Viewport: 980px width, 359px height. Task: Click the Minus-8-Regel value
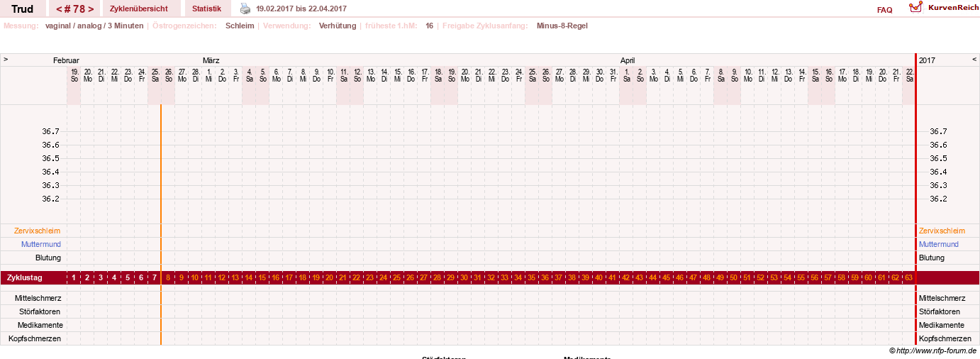tap(562, 26)
